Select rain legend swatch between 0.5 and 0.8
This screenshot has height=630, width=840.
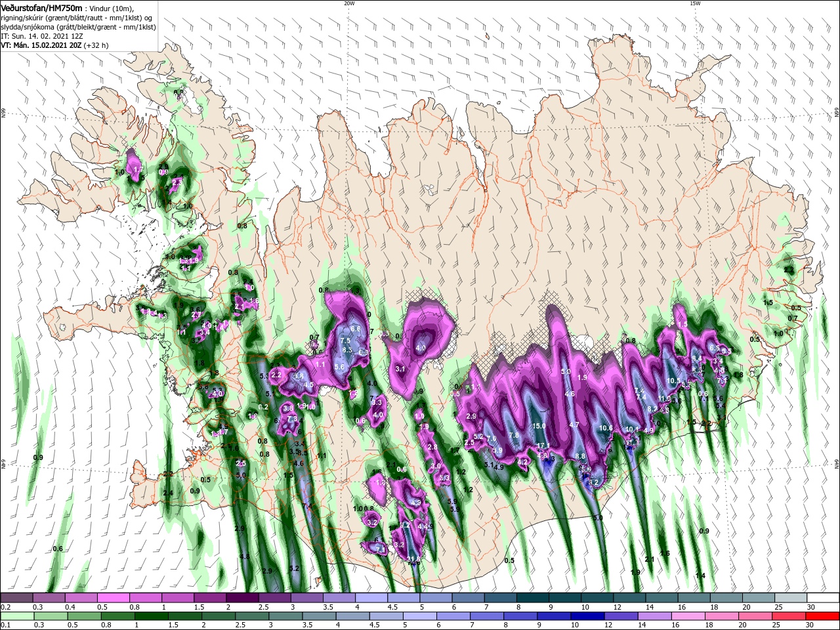85,616
